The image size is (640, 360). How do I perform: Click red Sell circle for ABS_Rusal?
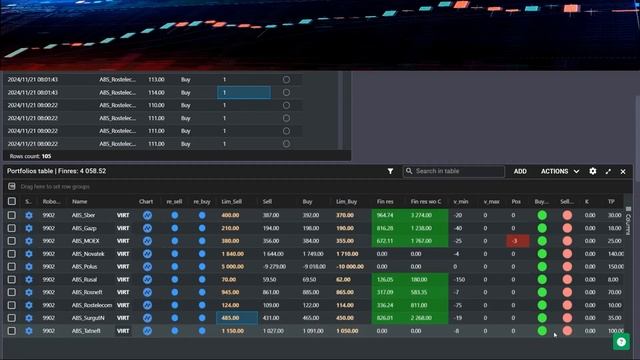[x=567, y=280]
